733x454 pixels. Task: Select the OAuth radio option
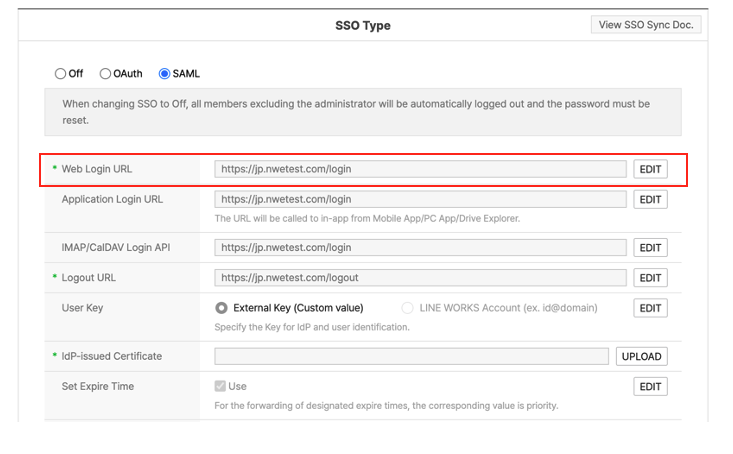click(x=105, y=74)
